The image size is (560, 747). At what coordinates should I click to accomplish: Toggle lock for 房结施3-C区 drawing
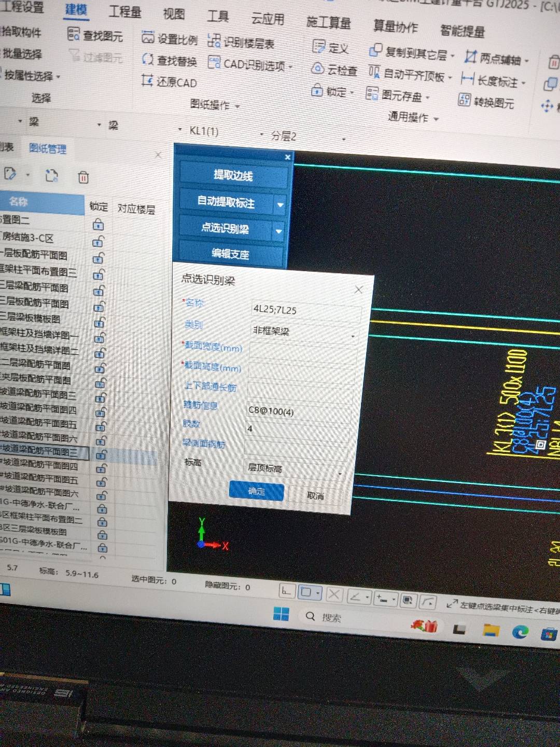[98, 242]
